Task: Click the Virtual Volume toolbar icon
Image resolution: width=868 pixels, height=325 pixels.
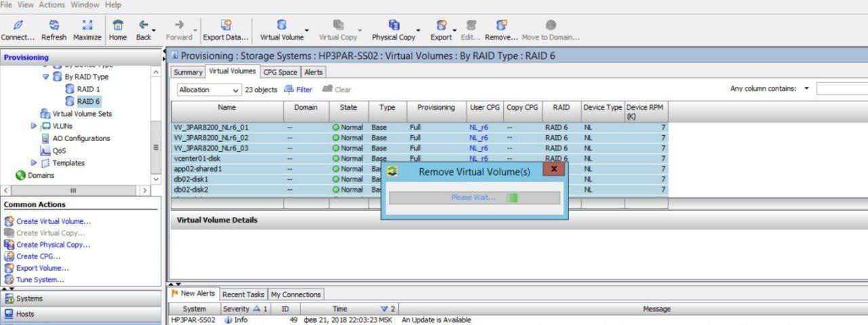Action: click(x=281, y=26)
